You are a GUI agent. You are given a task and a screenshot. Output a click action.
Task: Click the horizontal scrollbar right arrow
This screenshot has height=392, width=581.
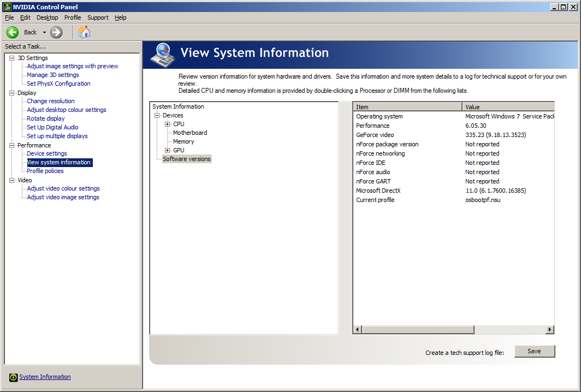point(550,329)
